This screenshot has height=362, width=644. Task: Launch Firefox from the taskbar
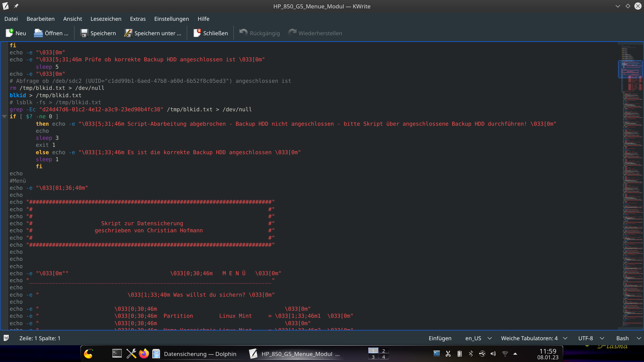(144, 354)
